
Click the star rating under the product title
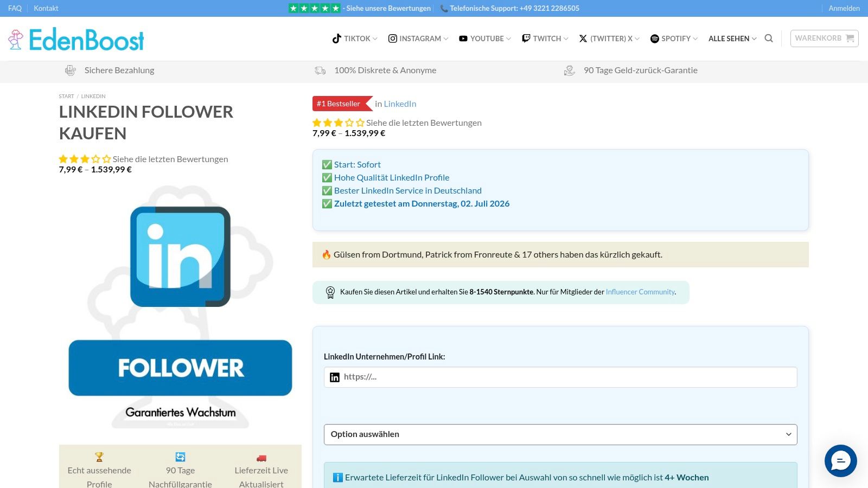click(85, 159)
